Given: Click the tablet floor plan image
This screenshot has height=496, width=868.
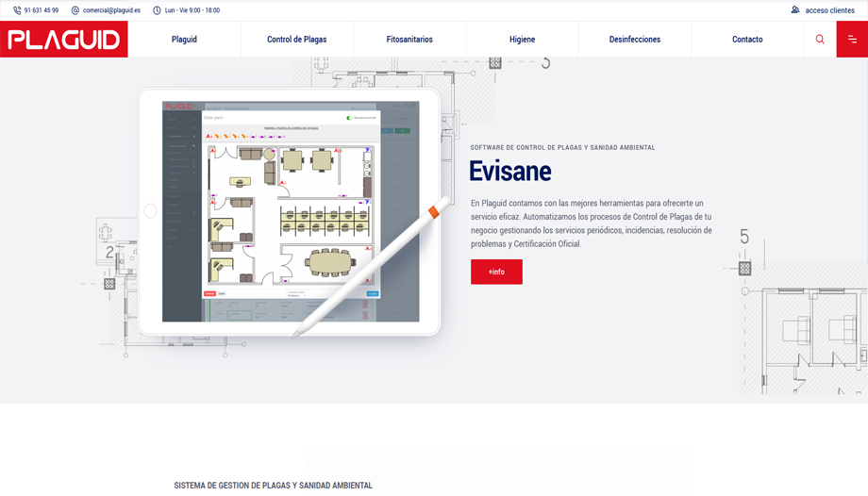Looking at the screenshot, I should tap(290, 211).
